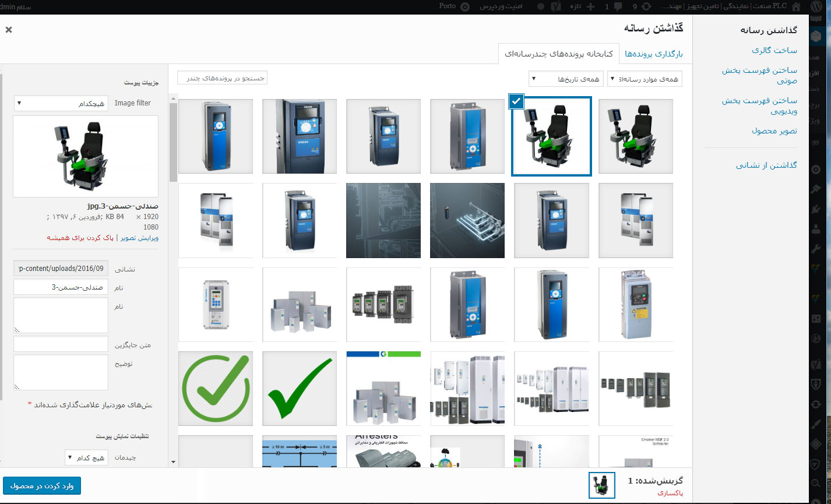Open the Users icon in admin sidebar

click(x=816, y=228)
